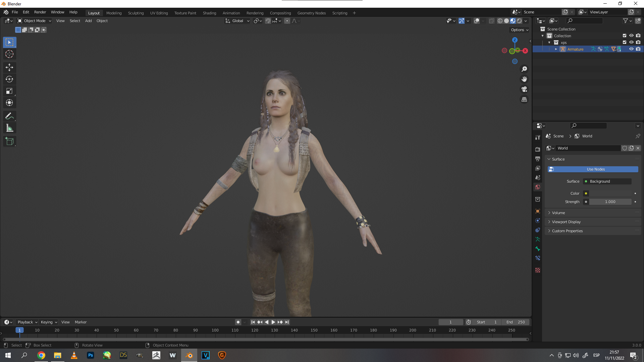Select the Measure tool
The image size is (644, 362).
click(9, 128)
